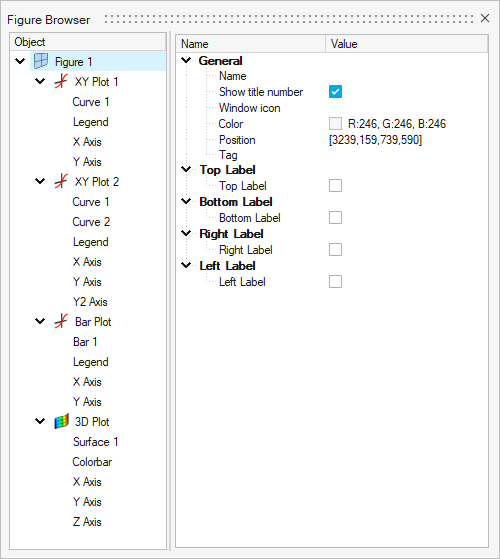Close the Figure Browser panel
Screen dimensions: 500x559
(x=485, y=18)
